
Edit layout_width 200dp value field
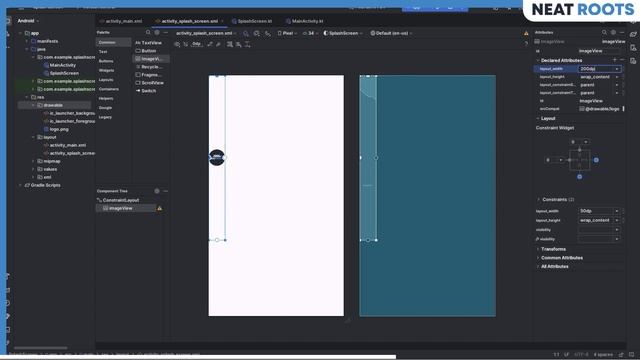tap(596, 69)
